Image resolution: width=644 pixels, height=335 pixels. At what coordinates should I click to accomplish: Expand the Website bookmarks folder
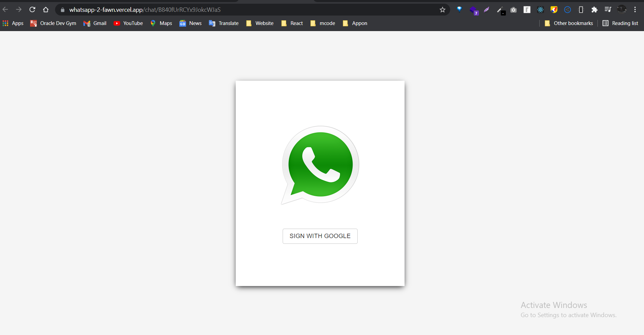(x=260, y=23)
